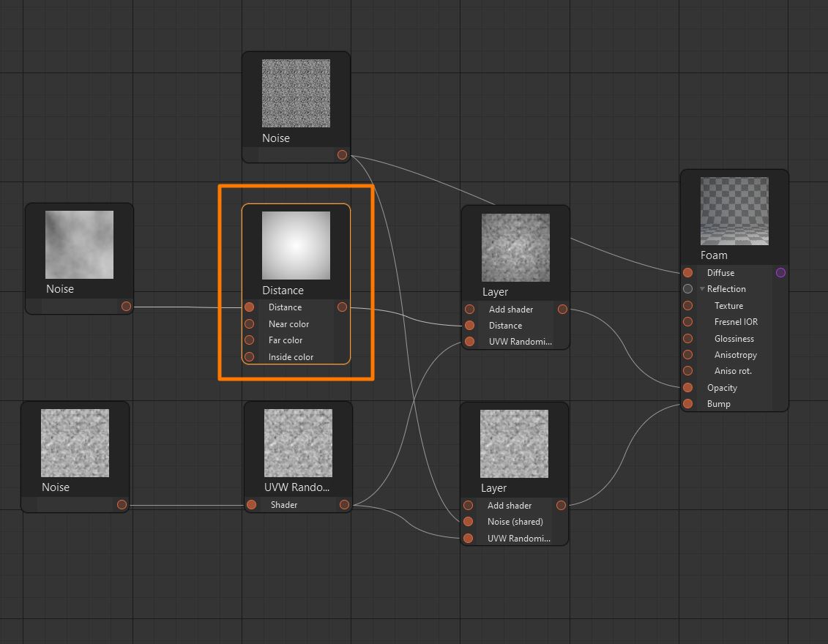
Task: Select the Distance node gradient preview
Action: coord(296,245)
